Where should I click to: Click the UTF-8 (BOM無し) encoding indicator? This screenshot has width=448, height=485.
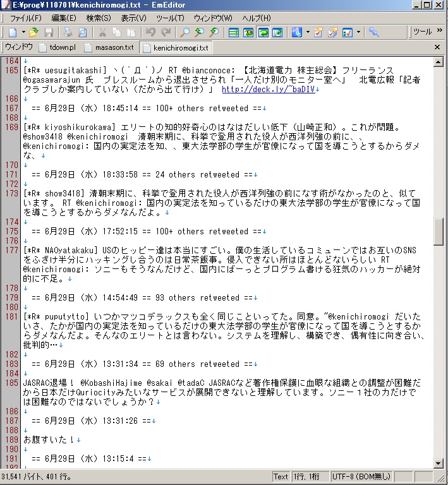pyautogui.click(x=361, y=477)
